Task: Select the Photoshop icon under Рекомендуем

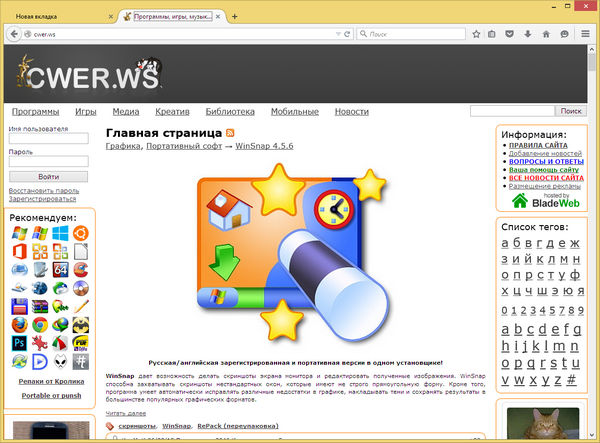Action: [18, 342]
